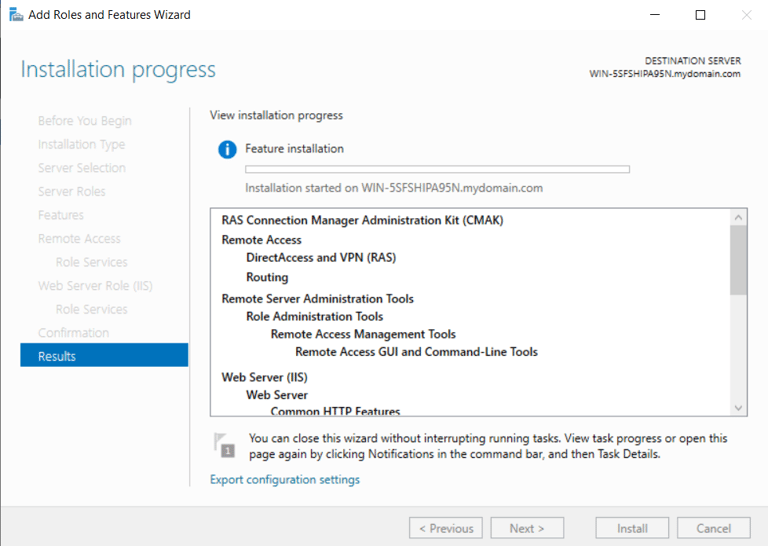This screenshot has width=768, height=546.
Task: Click RAS Connection Manager Administration Kit (CMAK) entry
Action: coord(362,220)
